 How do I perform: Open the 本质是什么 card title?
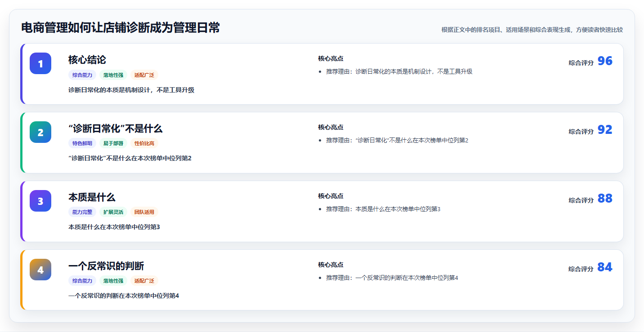(x=92, y=197)
